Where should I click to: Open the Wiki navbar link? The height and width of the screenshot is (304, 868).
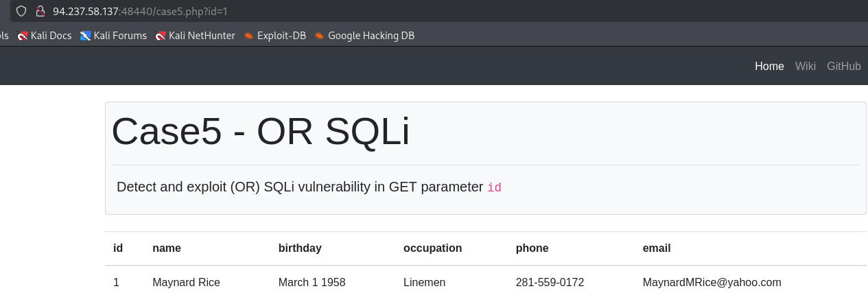pyautogui.click(x=806, y=66)
